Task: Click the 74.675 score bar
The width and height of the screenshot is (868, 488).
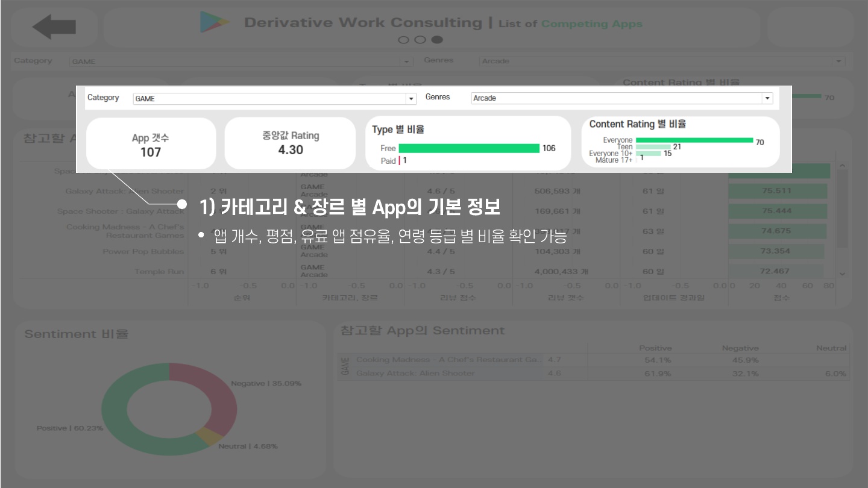Action: (777, 231)
